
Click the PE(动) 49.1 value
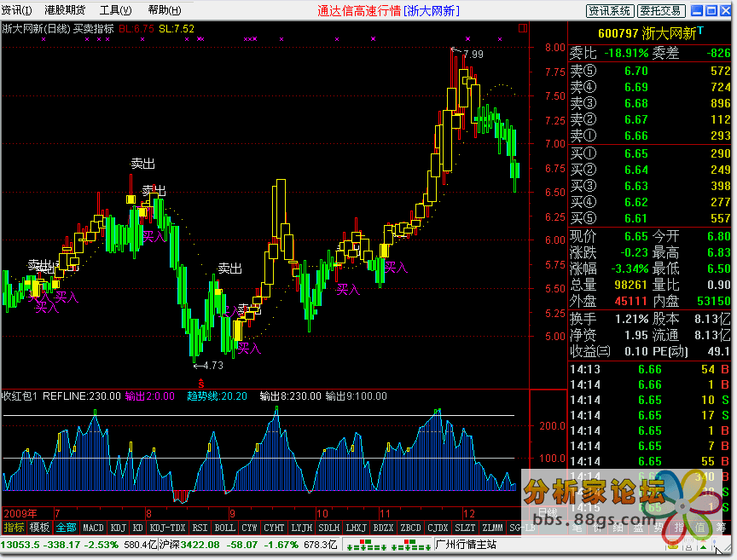click(x=719, y=351)
